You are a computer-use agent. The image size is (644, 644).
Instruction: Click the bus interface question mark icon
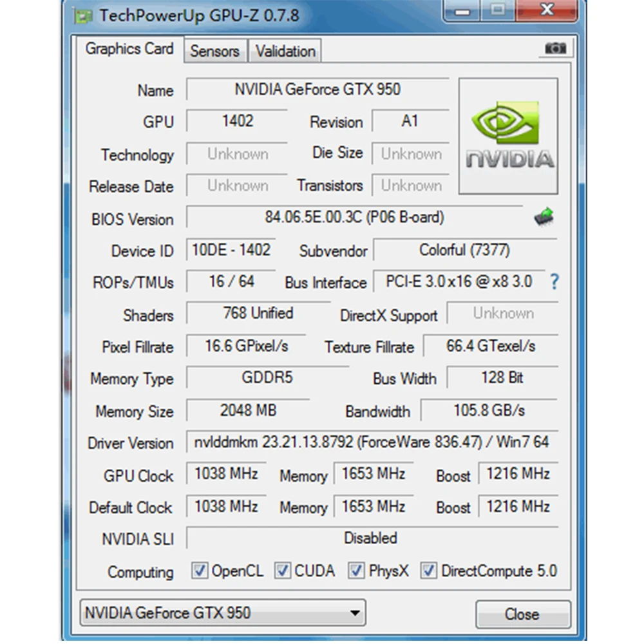(554, 282)
